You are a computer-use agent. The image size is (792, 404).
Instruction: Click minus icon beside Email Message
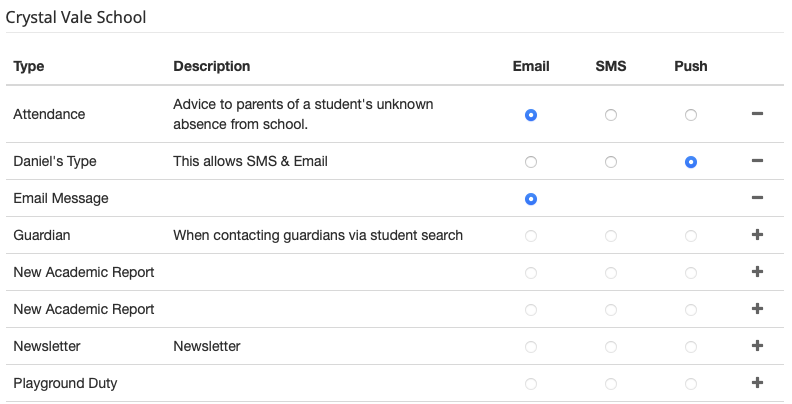coord(757,198)
